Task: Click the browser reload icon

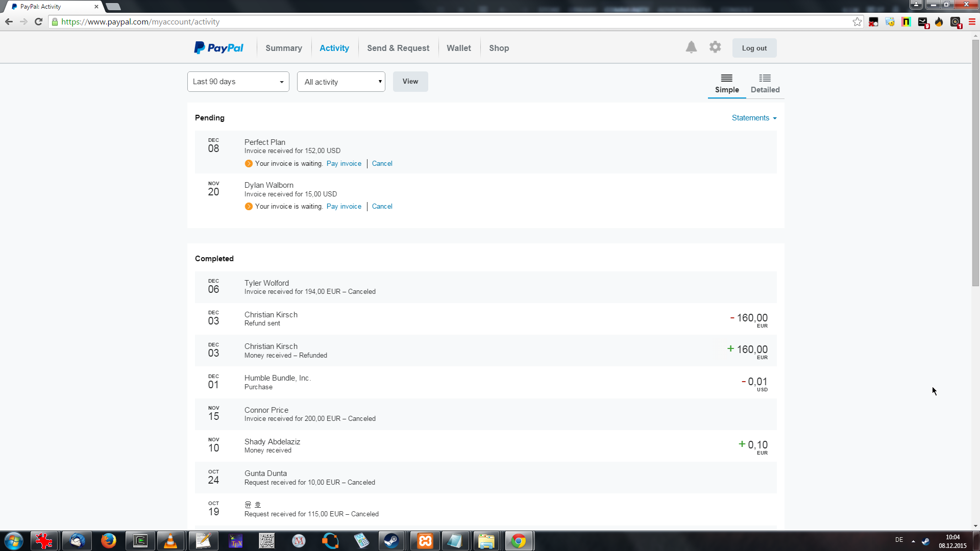Action: coord(38,22)
